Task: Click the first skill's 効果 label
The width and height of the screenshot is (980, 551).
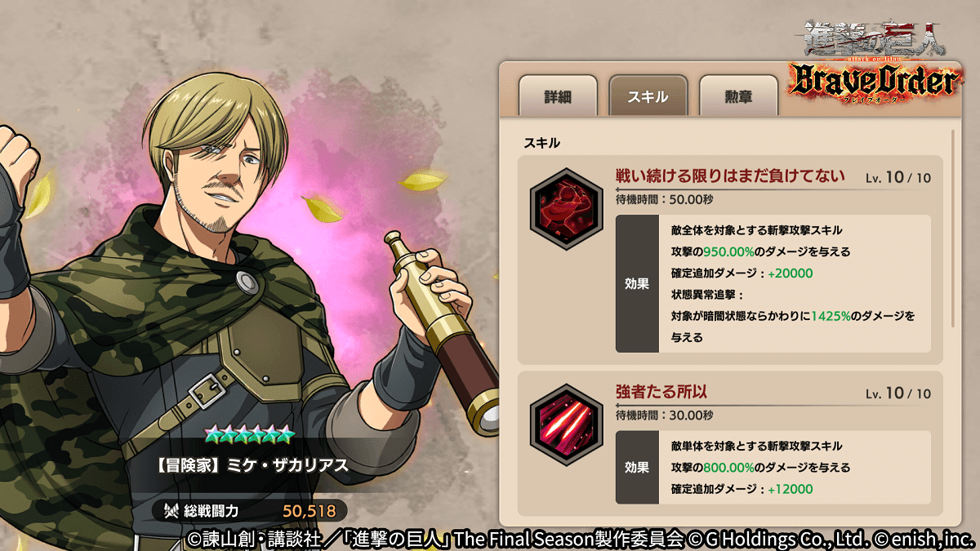Action: (x=637, y=283)
